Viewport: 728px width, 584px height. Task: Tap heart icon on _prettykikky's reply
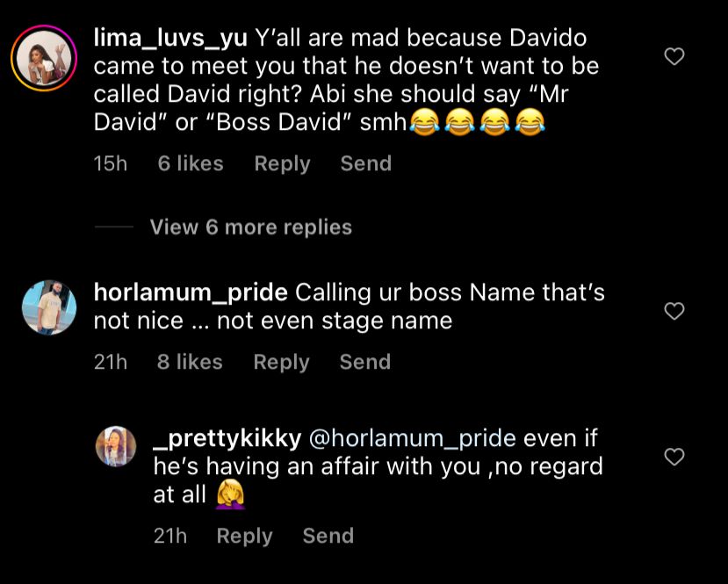(674, 457)
